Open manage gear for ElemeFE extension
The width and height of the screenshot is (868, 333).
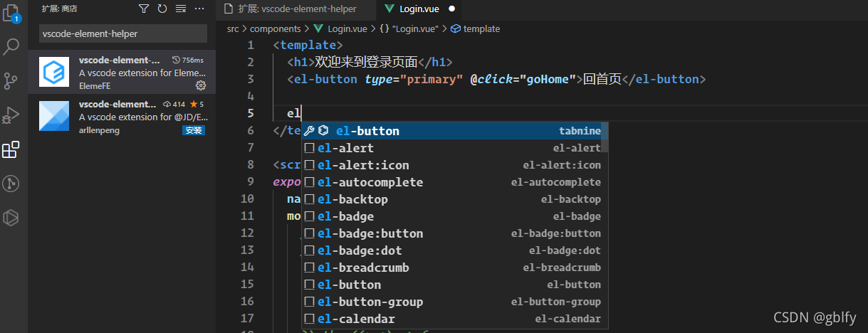201,85
